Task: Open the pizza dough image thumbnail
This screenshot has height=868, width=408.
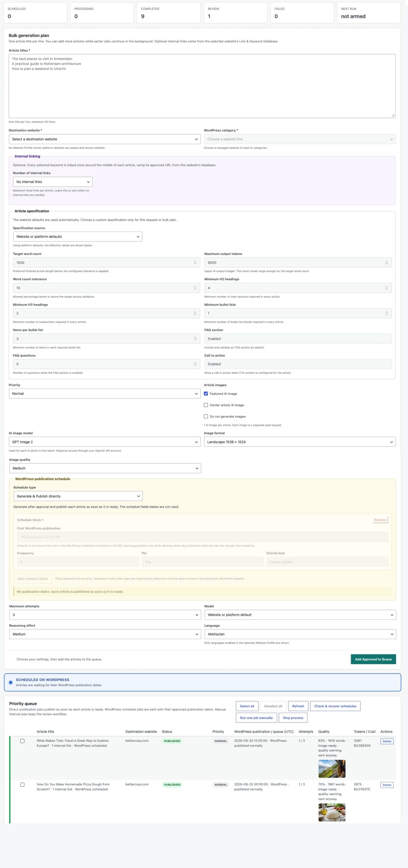Action: coord(332,812)
